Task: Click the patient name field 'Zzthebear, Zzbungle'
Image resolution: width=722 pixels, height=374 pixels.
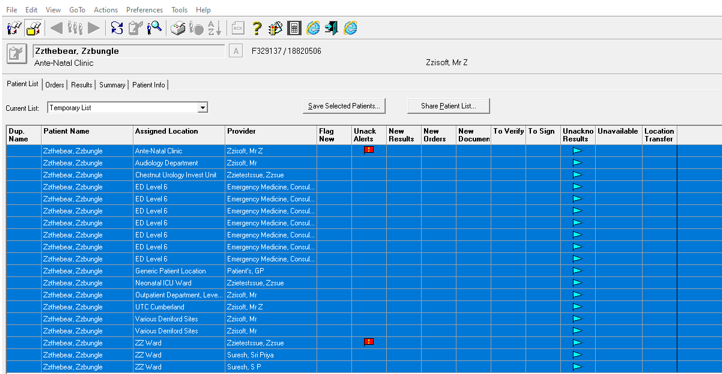Action: coord(129,51)
